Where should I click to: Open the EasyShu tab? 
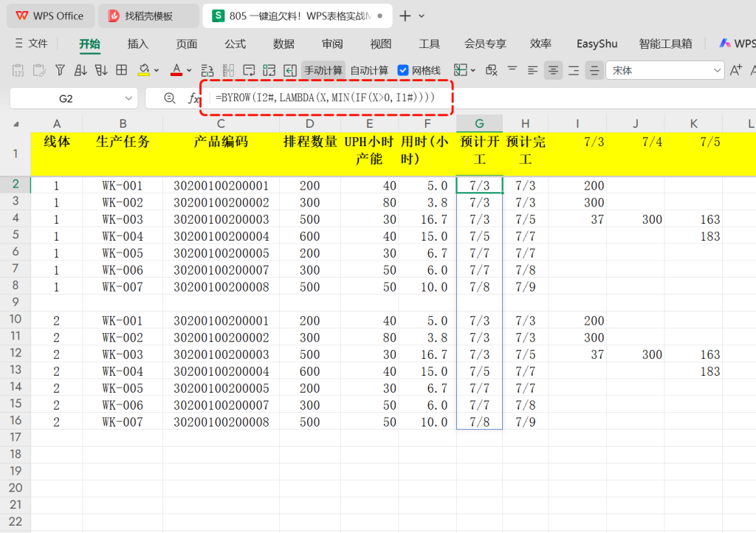tap(597, 44)
